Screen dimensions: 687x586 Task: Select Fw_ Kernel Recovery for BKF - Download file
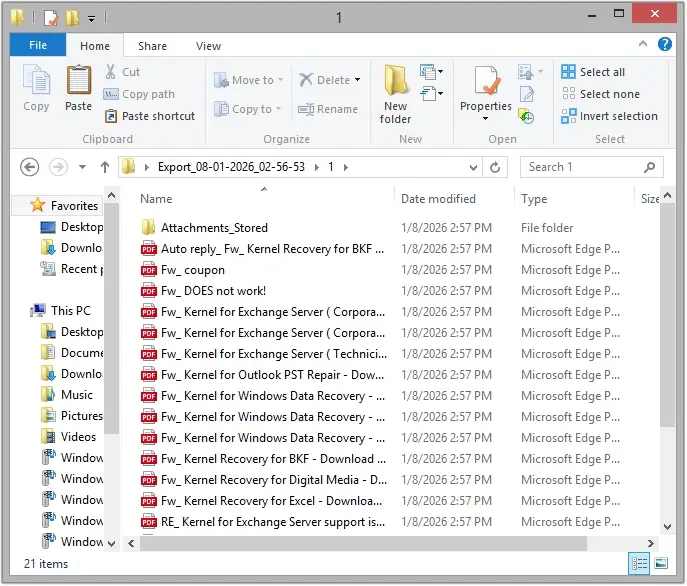[x=263, y=459]
